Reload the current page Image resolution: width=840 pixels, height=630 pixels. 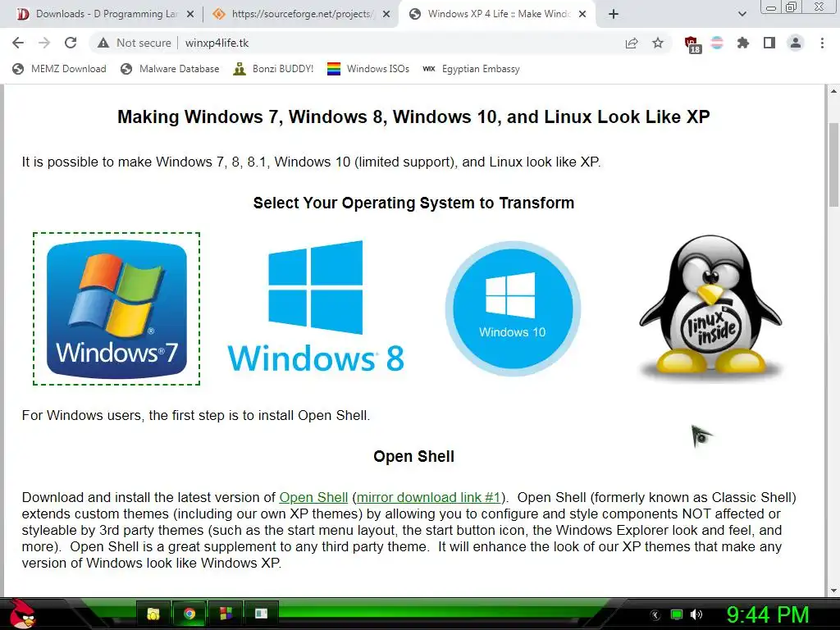(71, 43)
